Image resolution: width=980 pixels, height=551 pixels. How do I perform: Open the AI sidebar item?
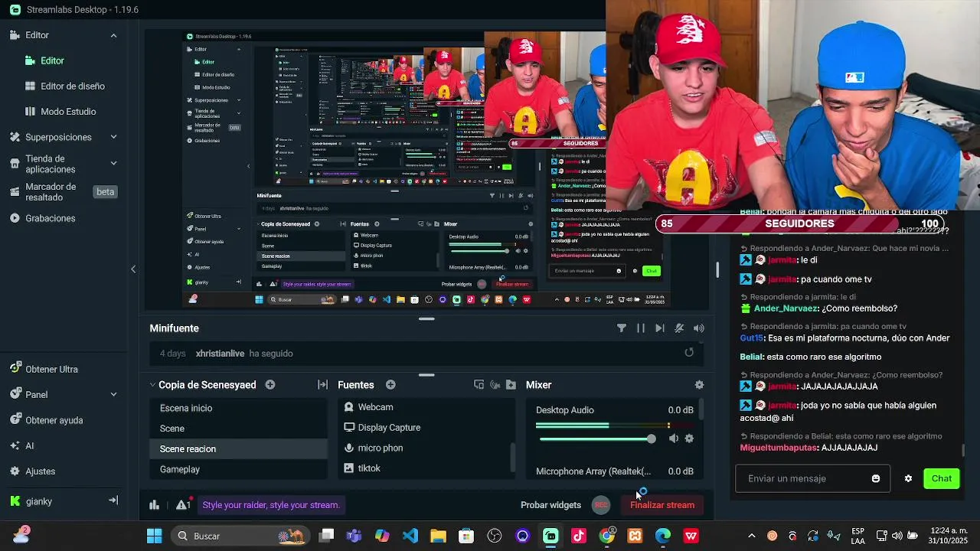click(22, 445)
